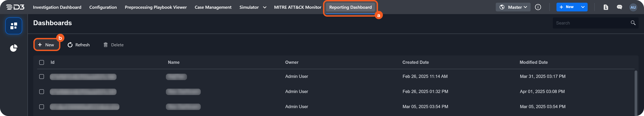Expand the blue New button arrow
This screenshot has width=644, height=116.
583,7
